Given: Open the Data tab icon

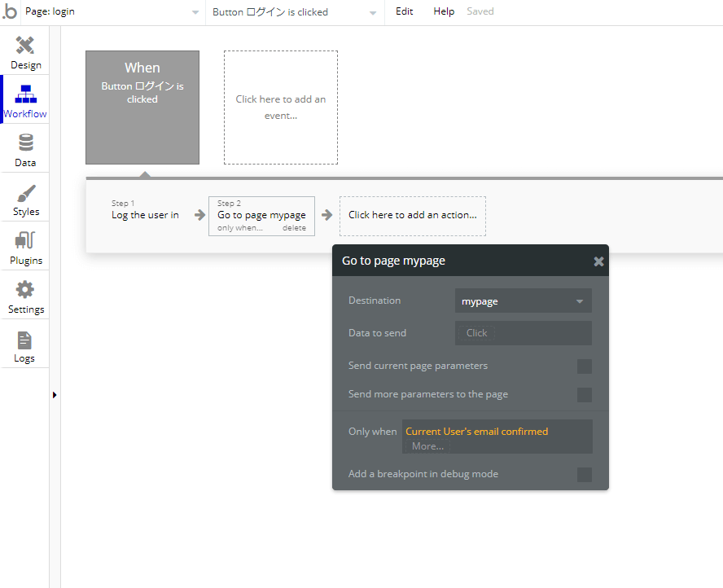Looking at the screenshot, I should click(26, 143).
